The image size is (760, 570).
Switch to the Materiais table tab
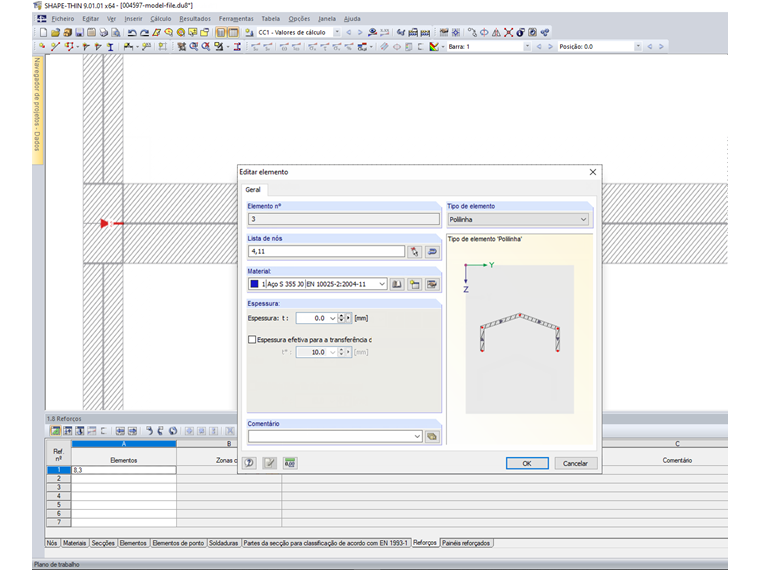[74, 543]
